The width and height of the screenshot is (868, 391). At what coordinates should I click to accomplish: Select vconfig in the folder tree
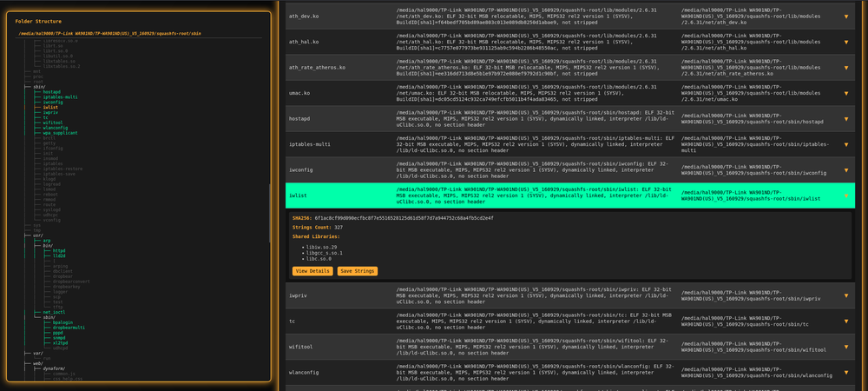pyautogui.click(x=51, y=220)
